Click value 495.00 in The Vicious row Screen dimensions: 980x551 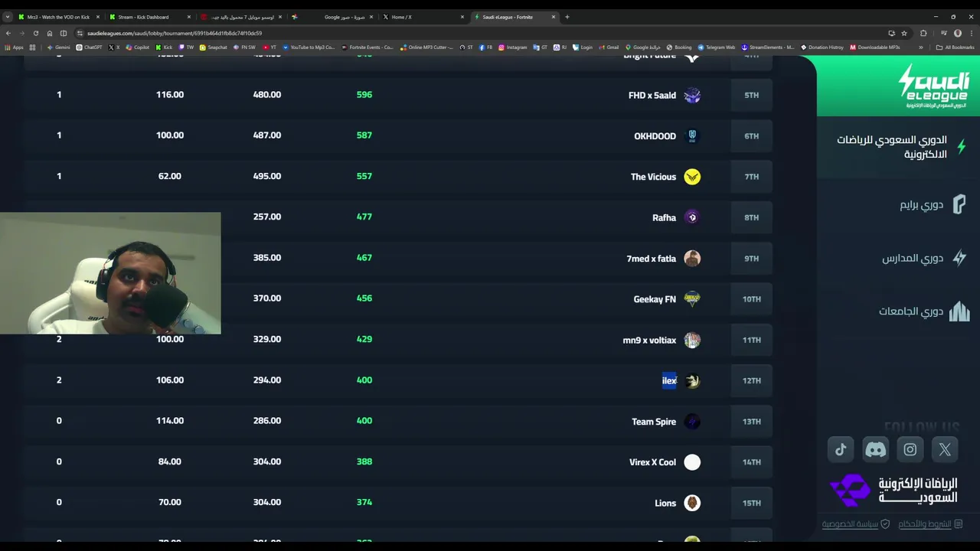(267, 176)
